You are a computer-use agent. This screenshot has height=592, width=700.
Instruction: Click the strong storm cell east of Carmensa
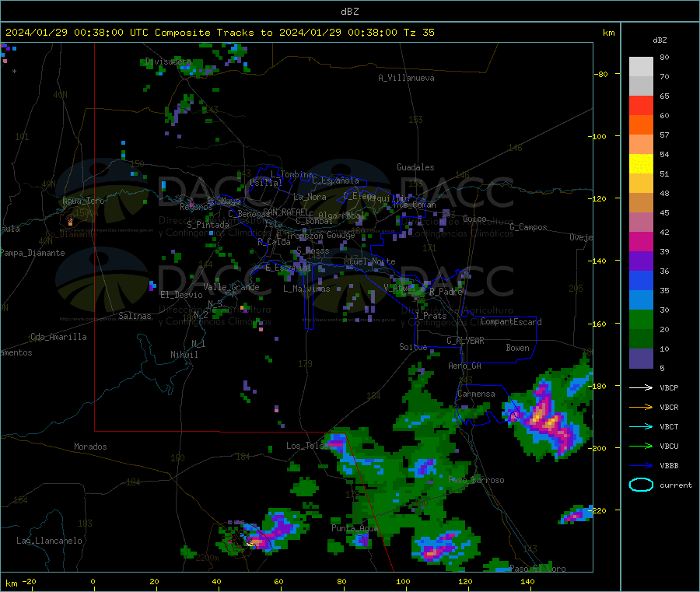548,419
